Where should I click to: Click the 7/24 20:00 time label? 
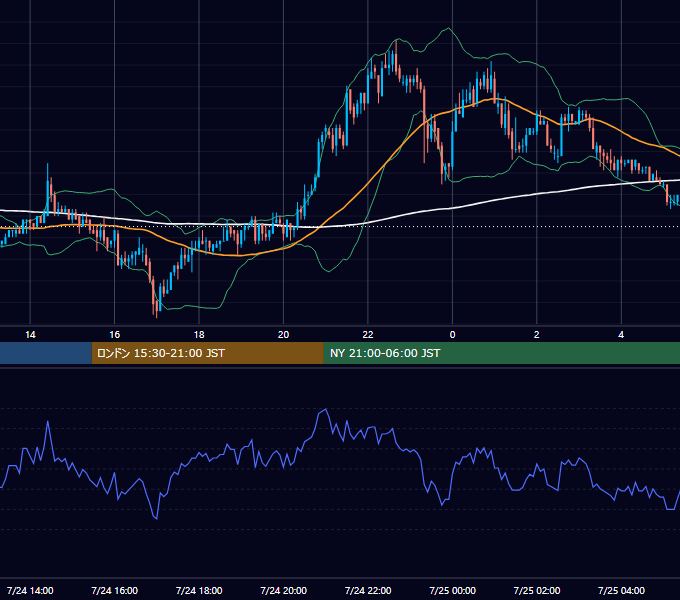tap(284, 590)
